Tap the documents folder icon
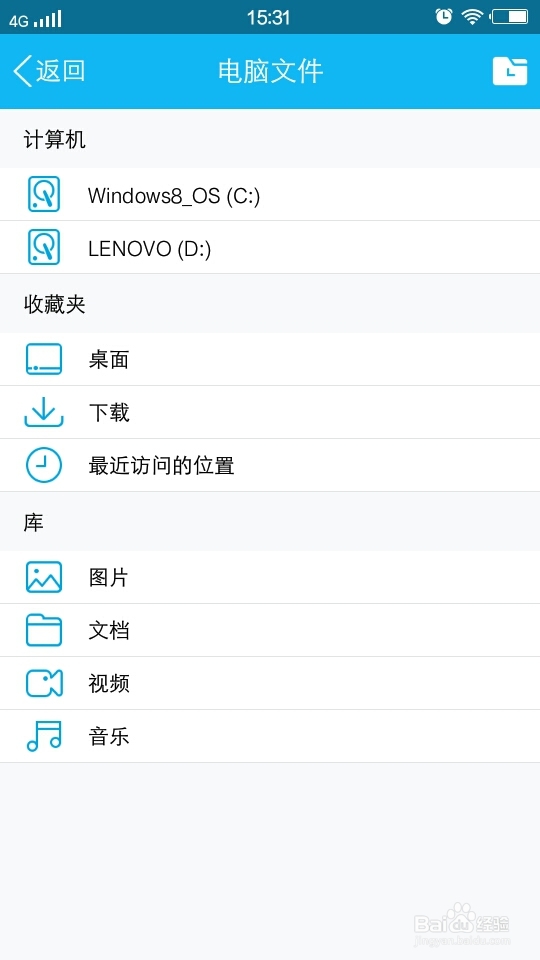This screenshot has height=960, width=540. point(43,631)
